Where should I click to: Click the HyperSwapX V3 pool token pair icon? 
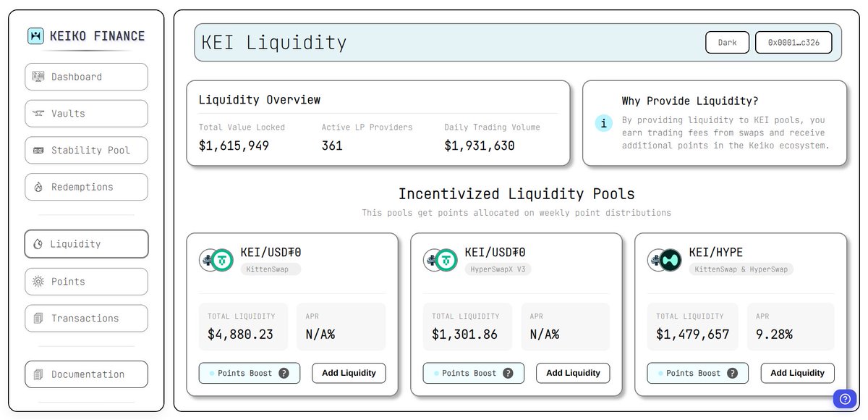(441, 259)
